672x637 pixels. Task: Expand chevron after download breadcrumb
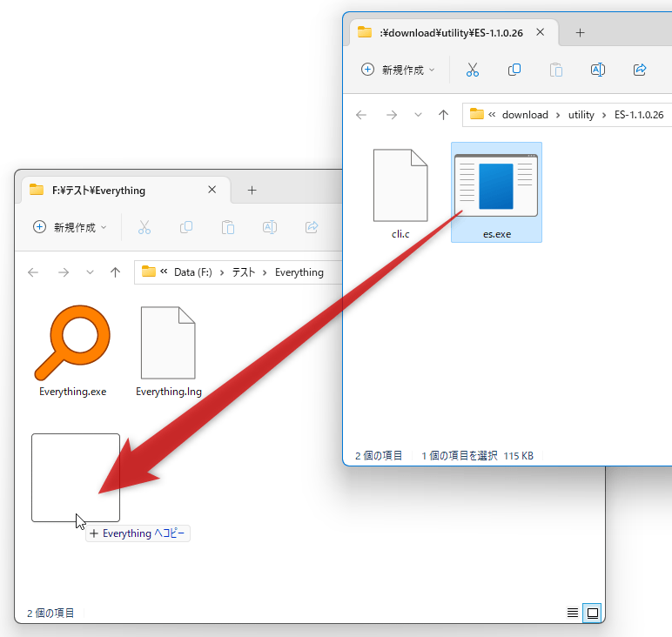pyautogui.click(x=558, y=115)
